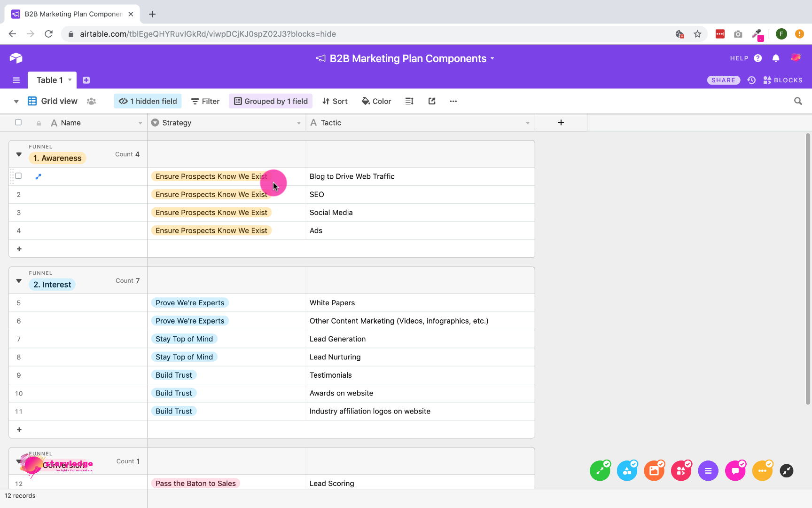Click the row height icon in toolbar
The width and height of the screenshot is (812, 508).
click(x=409, y=101)
